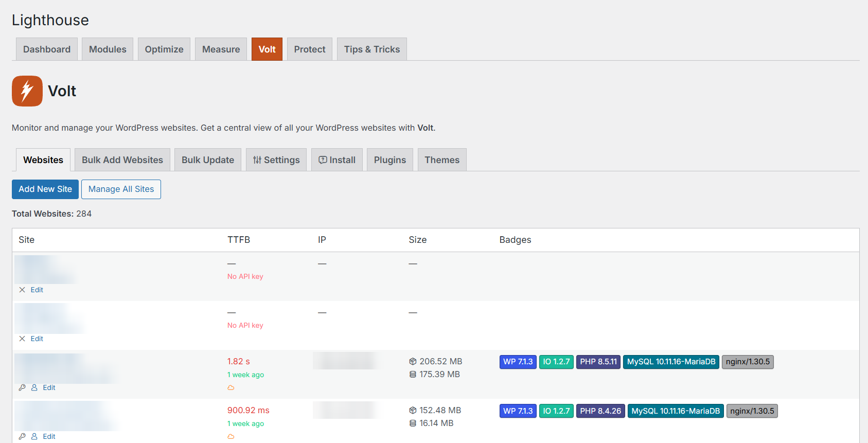Click the orange Volt lightning logo
This screenshot has width=868, height=443.
[x=27, y=91]
